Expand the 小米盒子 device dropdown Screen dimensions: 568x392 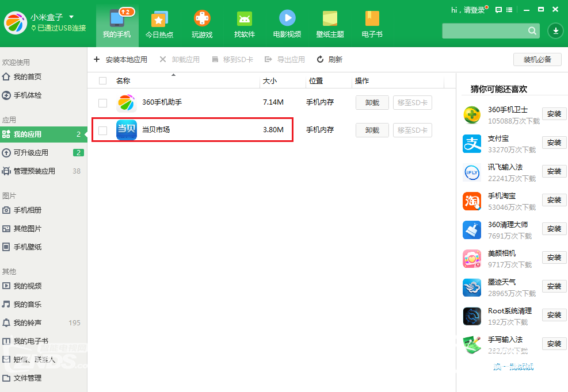click(x=71, y=17)
